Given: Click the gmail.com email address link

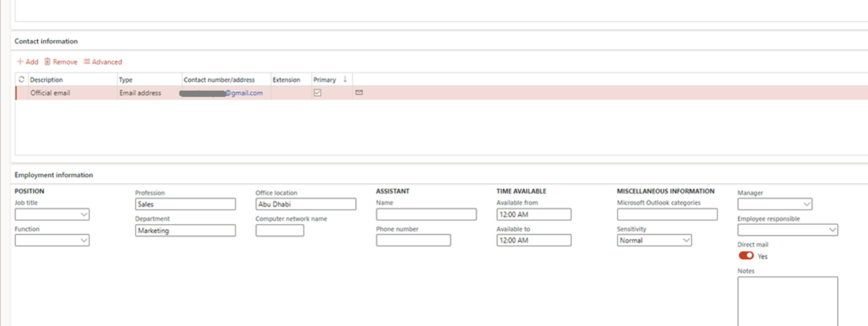Looking at the screenshot, I should click(244, 93).
